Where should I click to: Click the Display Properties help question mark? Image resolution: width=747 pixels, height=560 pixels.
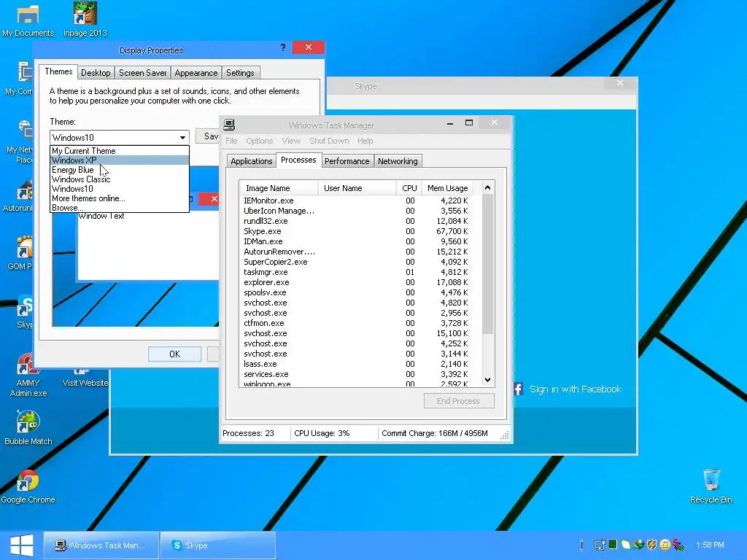click(x=283, y=47)
